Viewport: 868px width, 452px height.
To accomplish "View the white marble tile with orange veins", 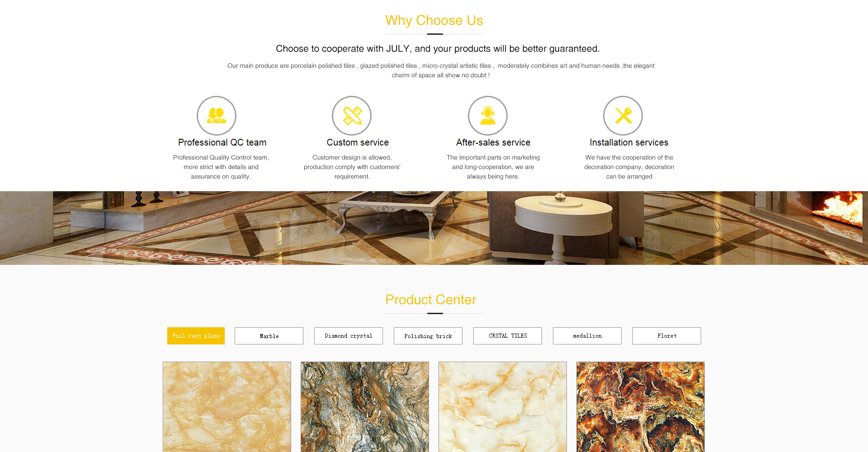I will (503, 407).
